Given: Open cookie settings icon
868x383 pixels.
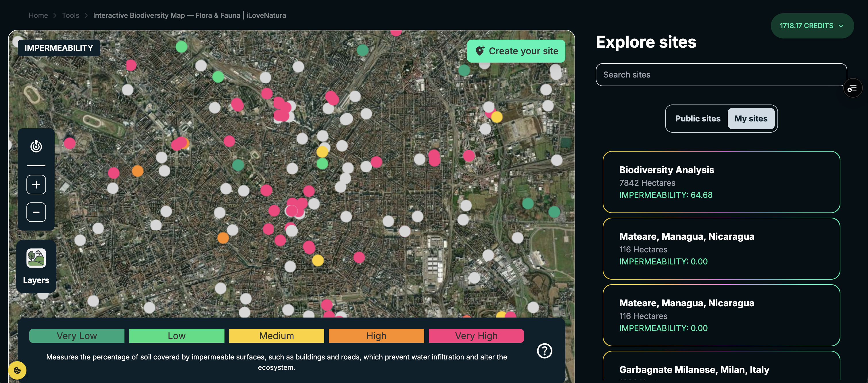Looking at the screenshot, I should pyautogui.click(x=17, y=370).
